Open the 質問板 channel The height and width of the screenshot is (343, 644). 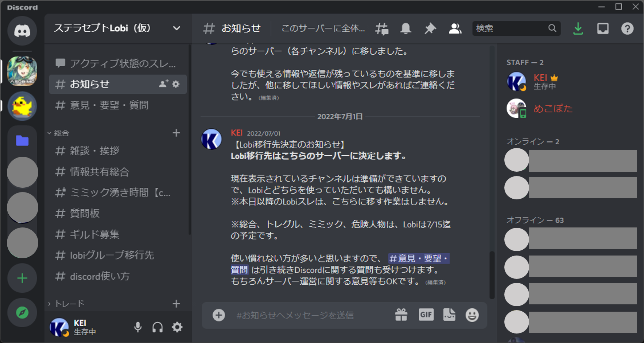click(118, 213)
